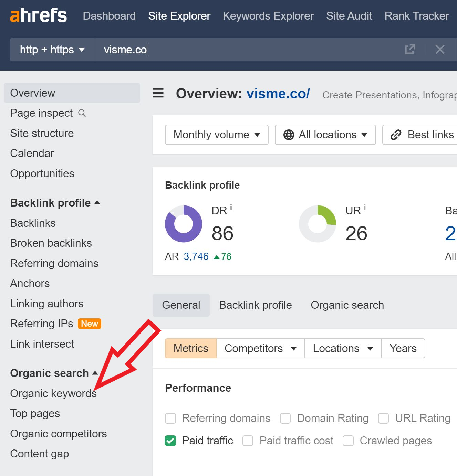The image size is (457, 476).
Task: Open Referring IPs in the sidebar
Action: click(x=42, y=324)
